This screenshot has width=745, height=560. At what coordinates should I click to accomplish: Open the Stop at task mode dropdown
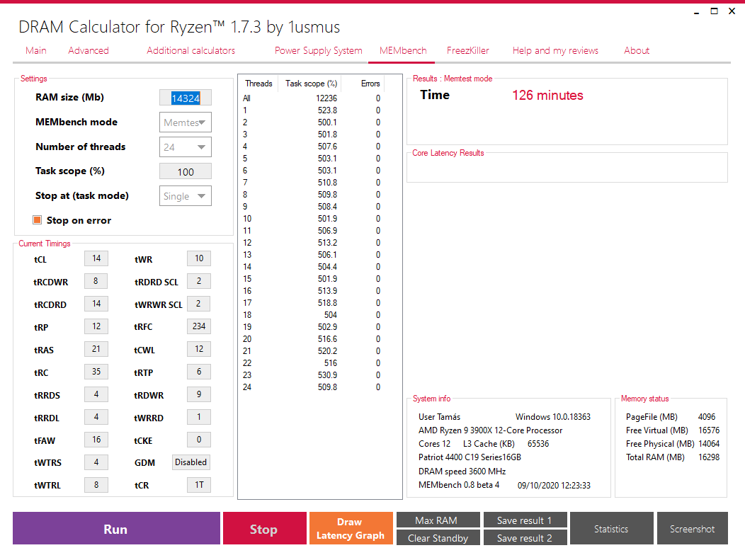(x=186, y=196)
